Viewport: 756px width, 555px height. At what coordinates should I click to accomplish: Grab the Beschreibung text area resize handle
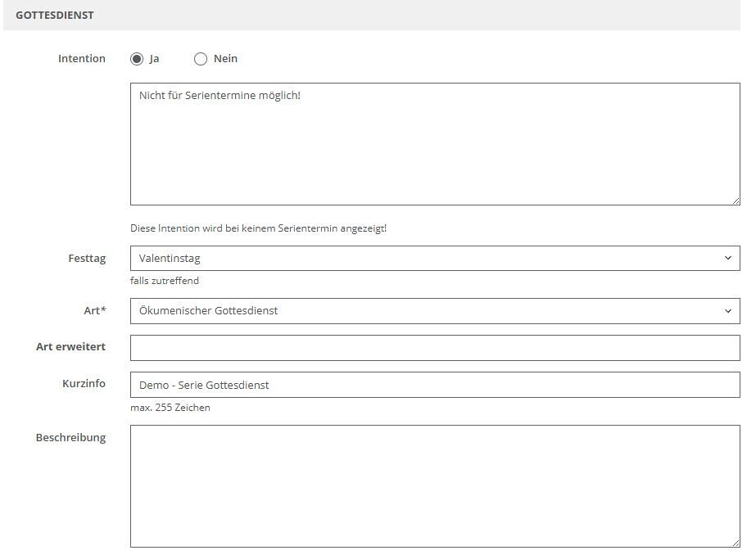click(735, 542)
